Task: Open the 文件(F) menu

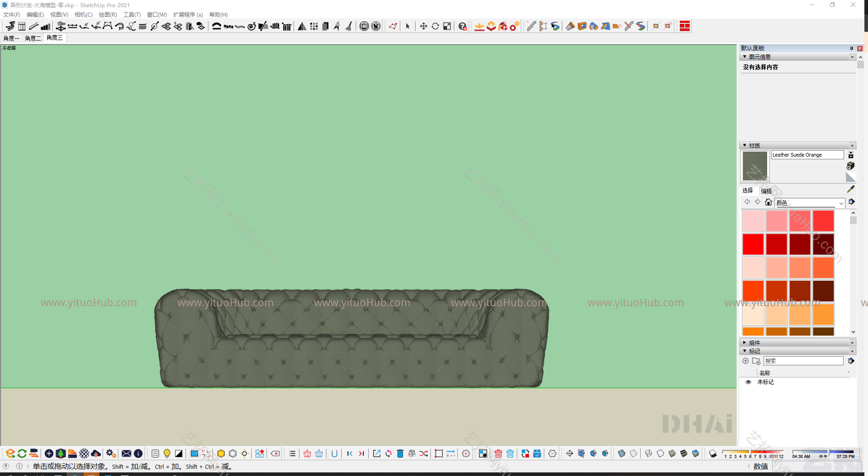Action: click(x=11, y=15)
